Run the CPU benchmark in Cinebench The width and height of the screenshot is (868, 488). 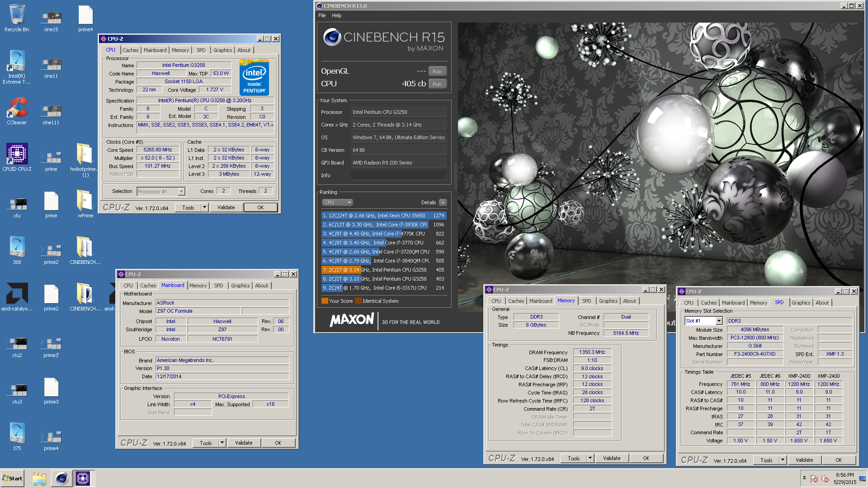click(x=437, y=84)
